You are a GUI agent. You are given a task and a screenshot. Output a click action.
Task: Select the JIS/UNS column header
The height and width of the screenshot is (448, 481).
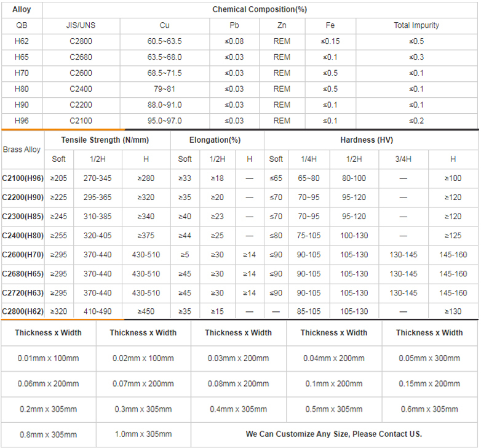point(81,25)
